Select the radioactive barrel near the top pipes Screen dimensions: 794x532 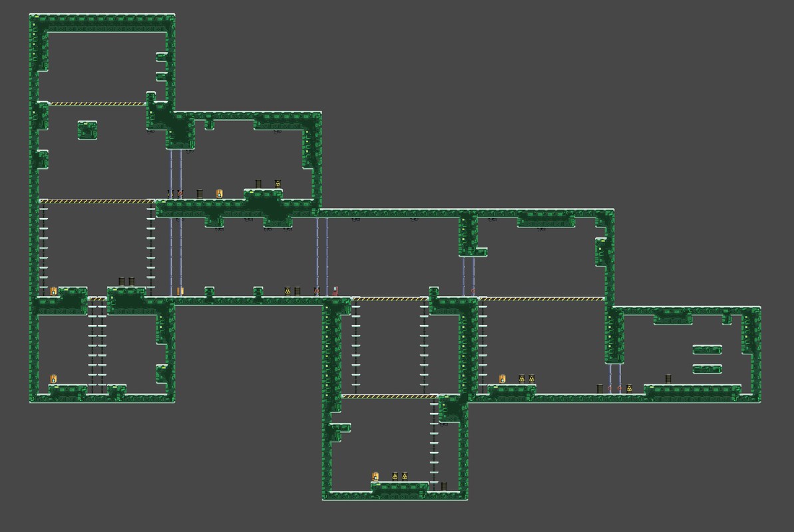[278, 184]
